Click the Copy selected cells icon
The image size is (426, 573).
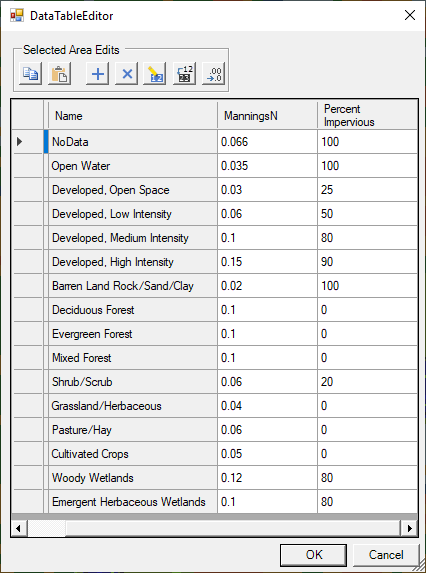(x=30, y=73)
